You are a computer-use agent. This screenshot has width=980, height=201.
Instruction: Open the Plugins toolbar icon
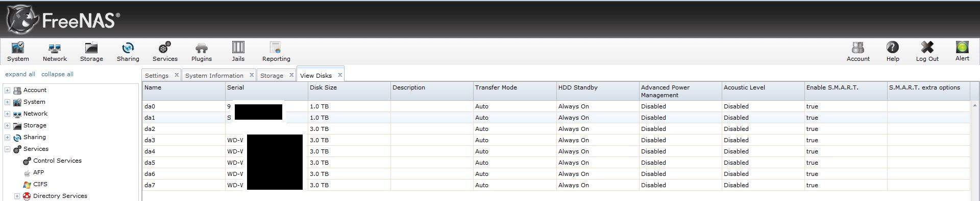click(x=202, y=48)
